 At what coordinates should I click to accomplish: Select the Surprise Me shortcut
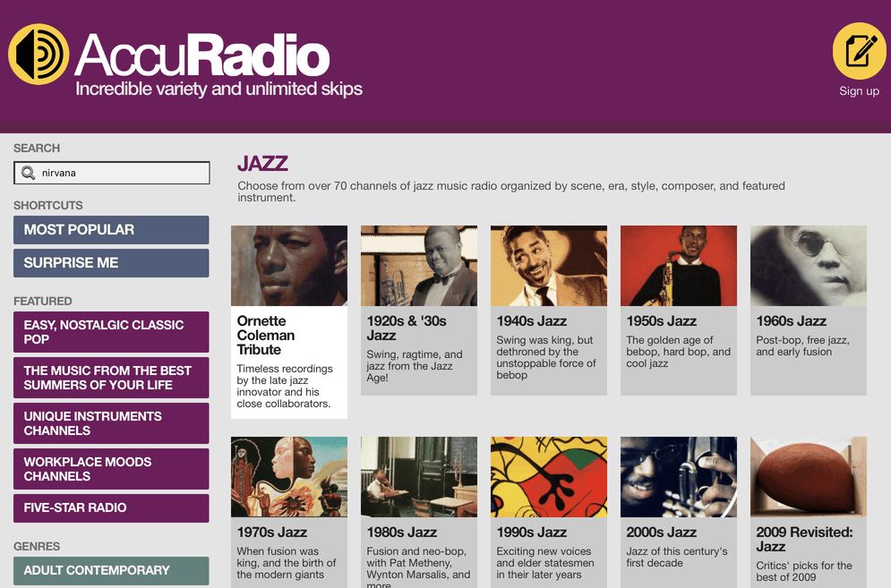point(111,263)
